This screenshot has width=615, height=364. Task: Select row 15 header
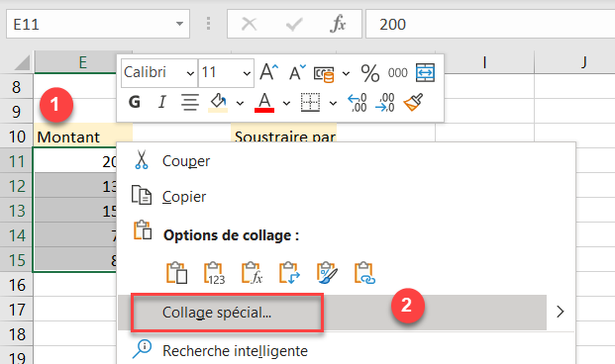[x=17, y=260]
